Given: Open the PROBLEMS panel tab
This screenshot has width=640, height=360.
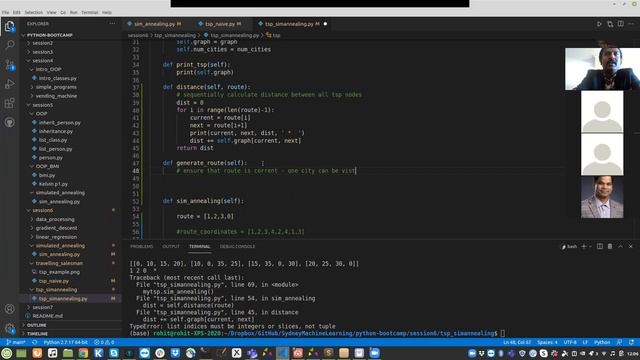Looking at the screenshot, I should click(141, 246).
